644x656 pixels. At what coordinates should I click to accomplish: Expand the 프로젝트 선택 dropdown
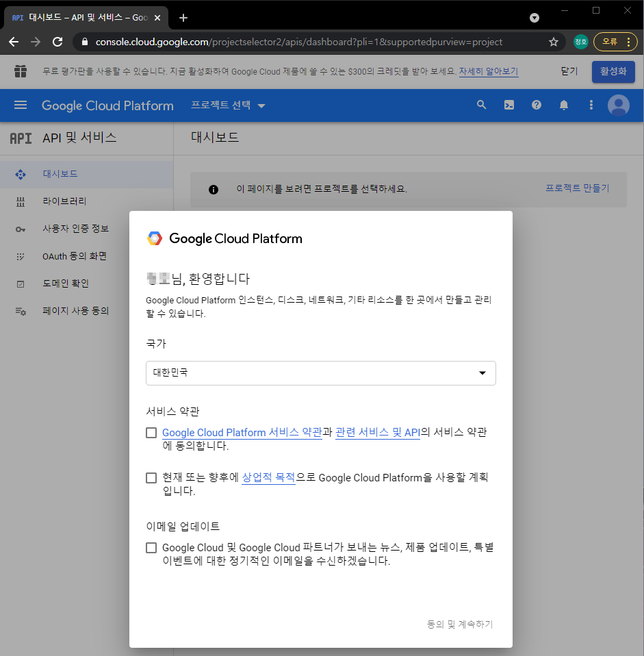[228, 105]
